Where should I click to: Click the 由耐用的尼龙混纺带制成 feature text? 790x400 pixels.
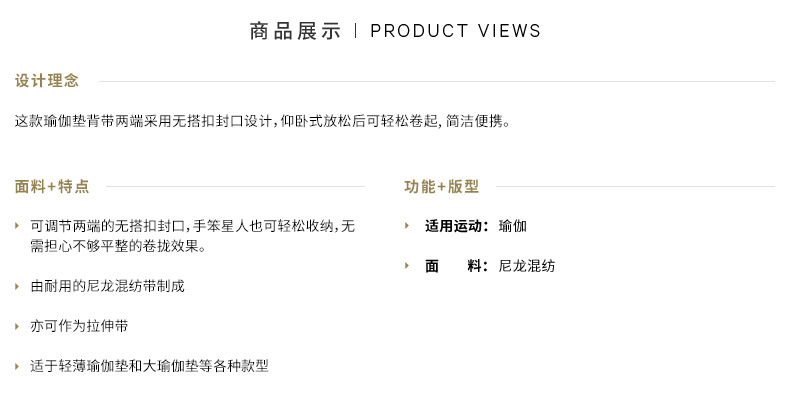[x=108, y=286]
